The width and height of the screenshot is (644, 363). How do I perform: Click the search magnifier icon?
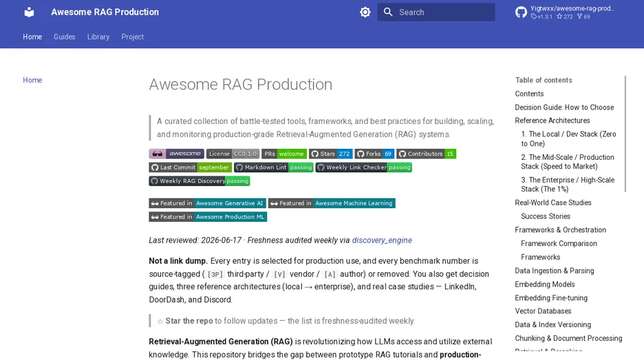pos(388,12)
